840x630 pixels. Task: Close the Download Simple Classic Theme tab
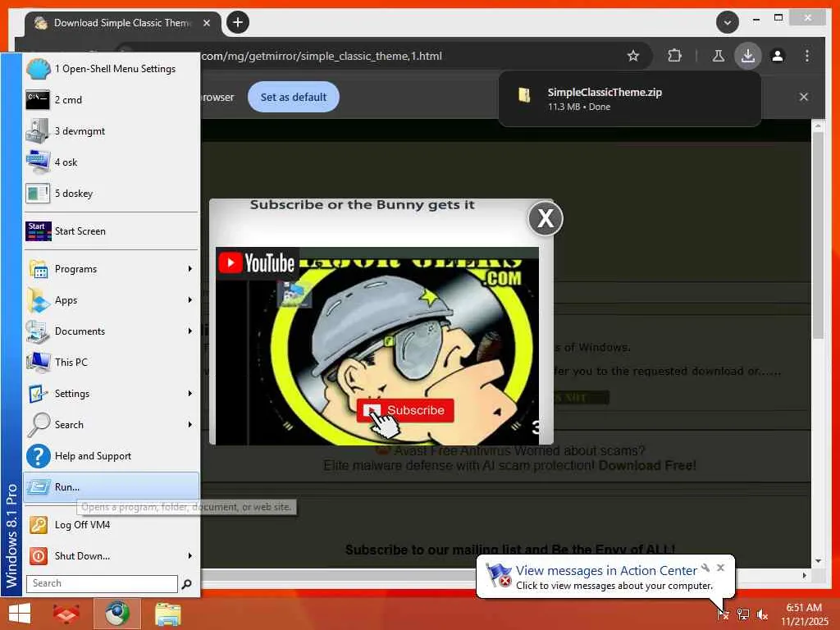(207, 23)
